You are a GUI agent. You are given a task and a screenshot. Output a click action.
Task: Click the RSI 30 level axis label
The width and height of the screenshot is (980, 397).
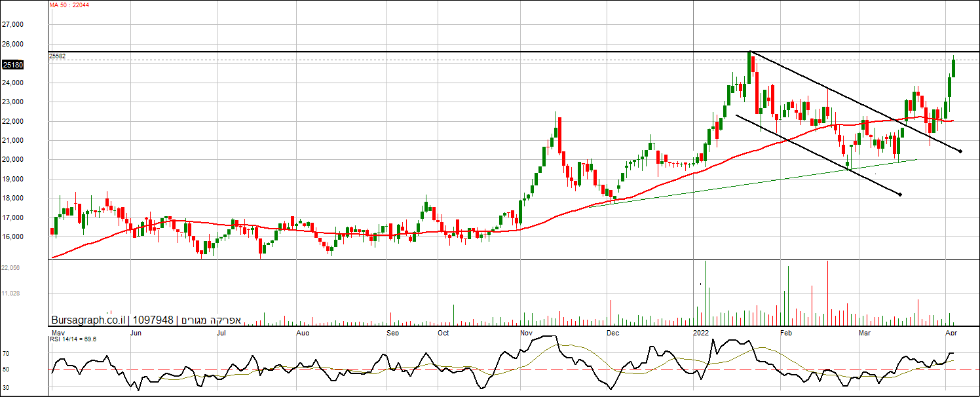point(6,388)
